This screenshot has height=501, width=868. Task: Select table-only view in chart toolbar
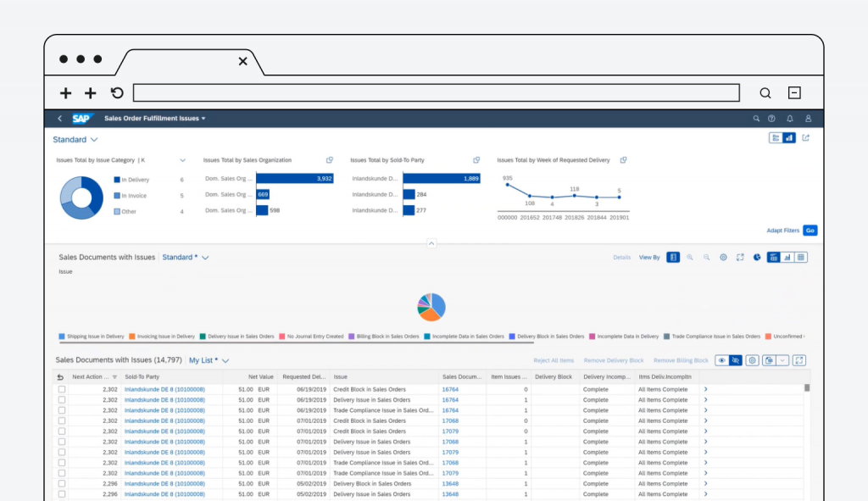pyautogui.click(x=800, y=257)
